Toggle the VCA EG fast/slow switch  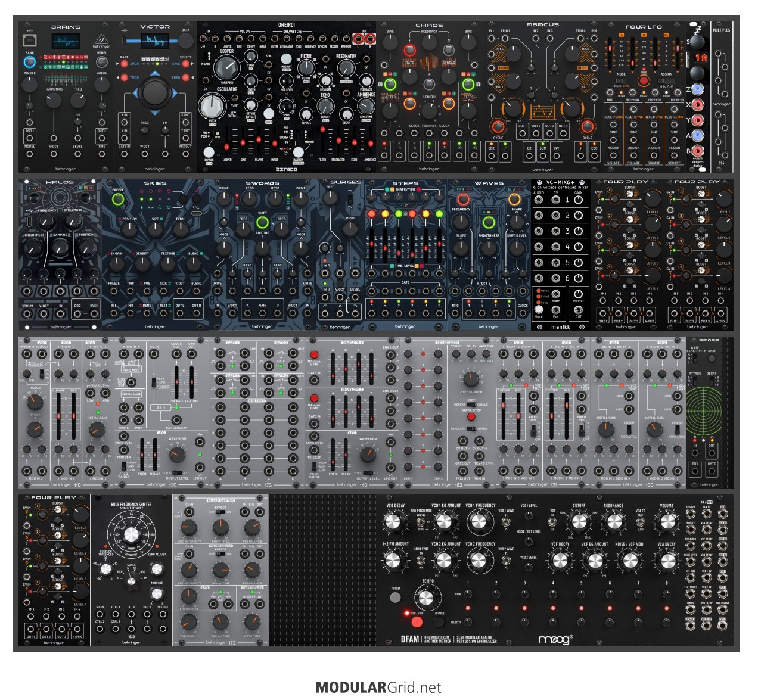click(x=640, y=522)
